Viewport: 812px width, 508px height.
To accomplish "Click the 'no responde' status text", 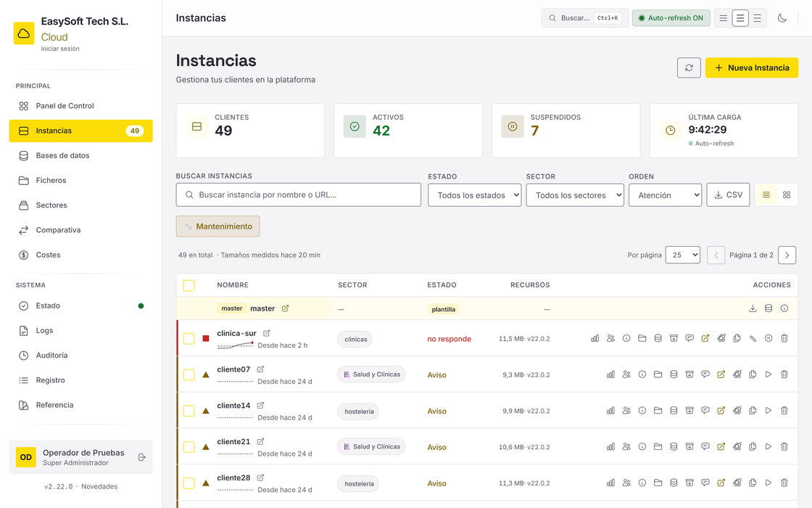I will tap(449, 339).
